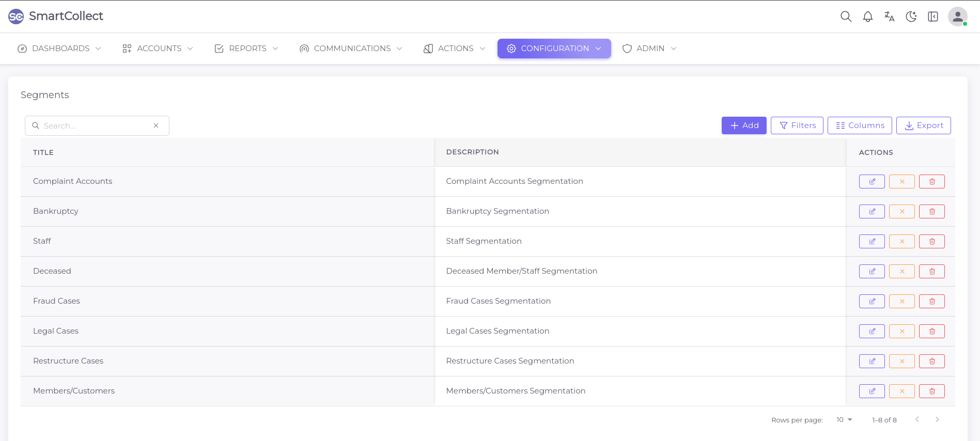Delete the Bankruptcy segment
980x441 pixels.
[931, 212]
